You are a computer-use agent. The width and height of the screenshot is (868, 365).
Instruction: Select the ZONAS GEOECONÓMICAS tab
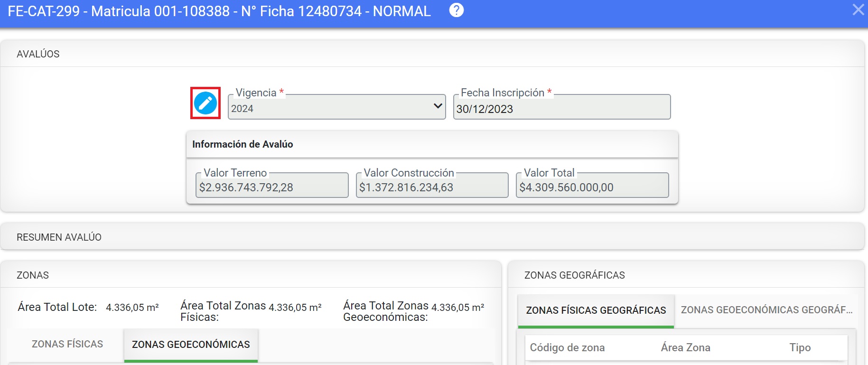coord(191,345)
